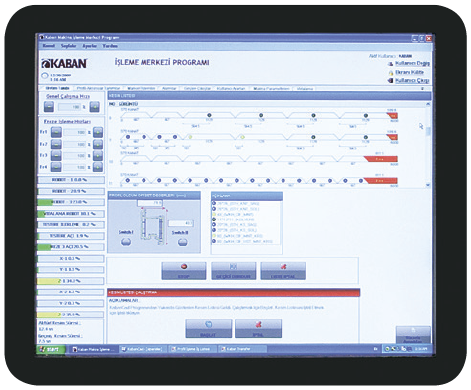Toggle the Switch I round button
The image size is (471, 390).
[x=126, y=242]
